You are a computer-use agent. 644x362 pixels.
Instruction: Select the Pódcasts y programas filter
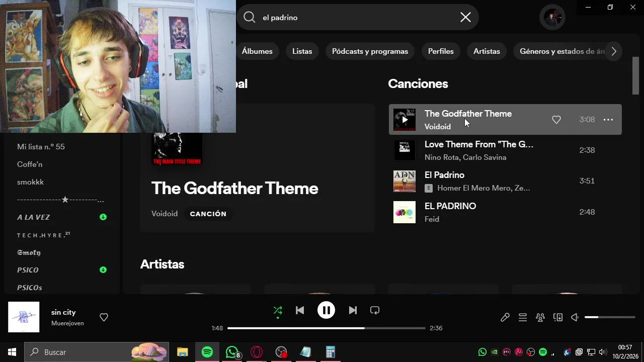coord(370,51)
